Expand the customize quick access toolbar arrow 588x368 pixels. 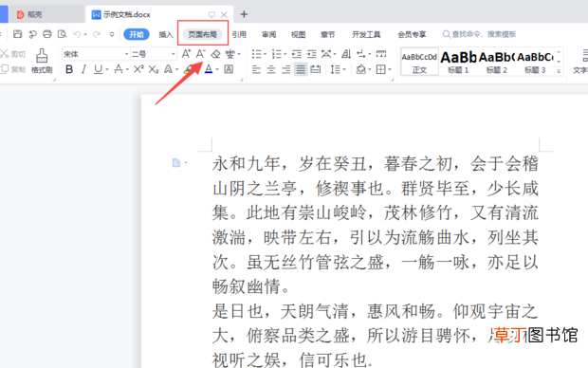[x=112, y=34]
